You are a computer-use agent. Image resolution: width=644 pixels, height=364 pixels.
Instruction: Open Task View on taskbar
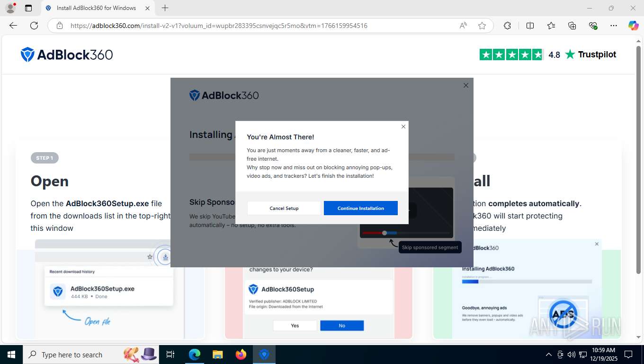[170, 355]
